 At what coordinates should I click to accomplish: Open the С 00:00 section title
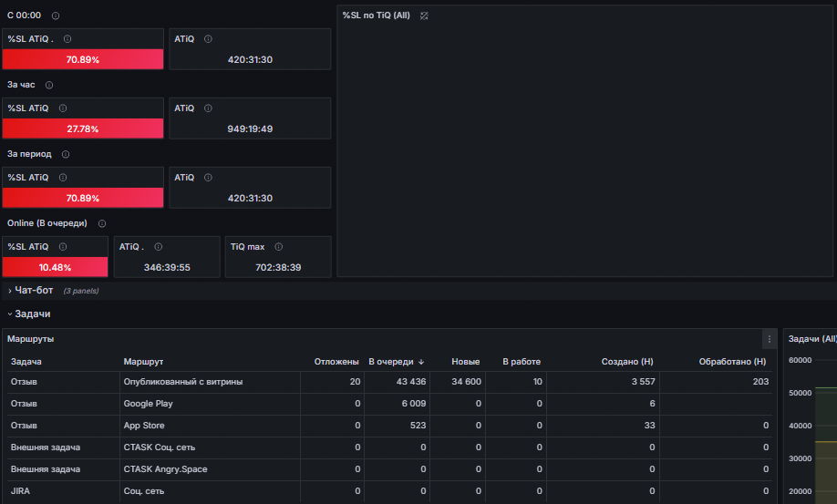(24, 15)
